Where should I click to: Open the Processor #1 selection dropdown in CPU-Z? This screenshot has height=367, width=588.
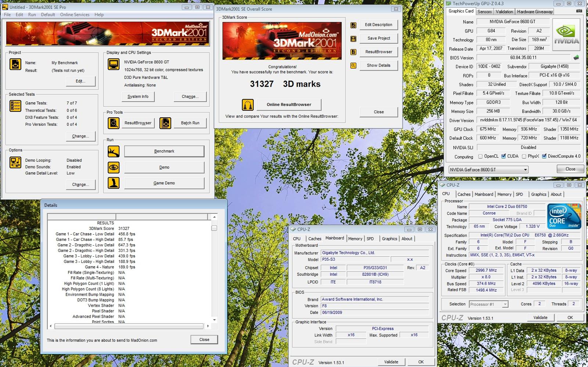(488, 304)
